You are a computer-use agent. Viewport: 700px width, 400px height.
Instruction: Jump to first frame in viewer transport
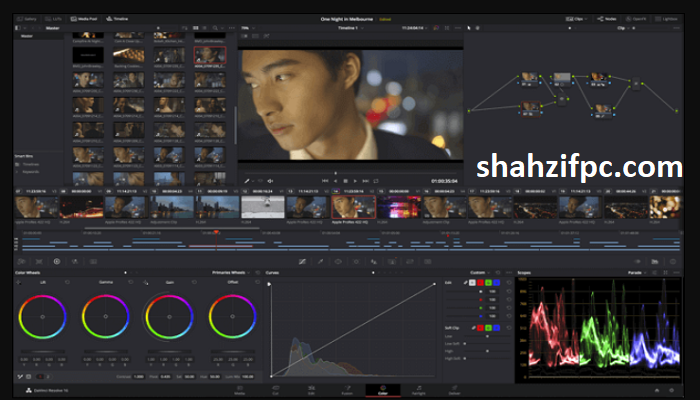pos(325,181)
